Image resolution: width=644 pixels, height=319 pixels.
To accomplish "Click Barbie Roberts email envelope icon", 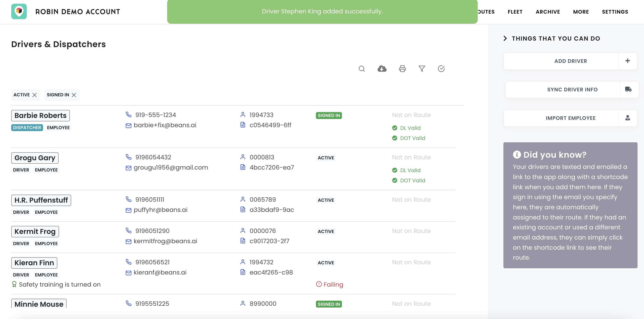I will point(128,125).
